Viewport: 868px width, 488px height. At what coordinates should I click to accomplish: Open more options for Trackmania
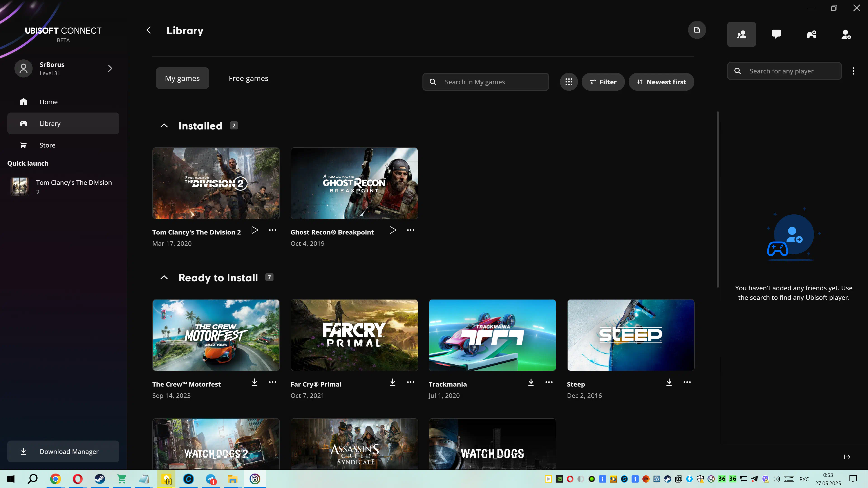549,382
